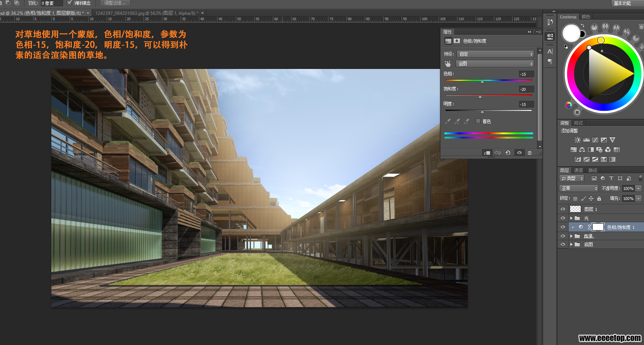644x345 pixels.
Task: Select the Hue/Saturation adjustment icon in Properties header
Action: tap(448, 41)
